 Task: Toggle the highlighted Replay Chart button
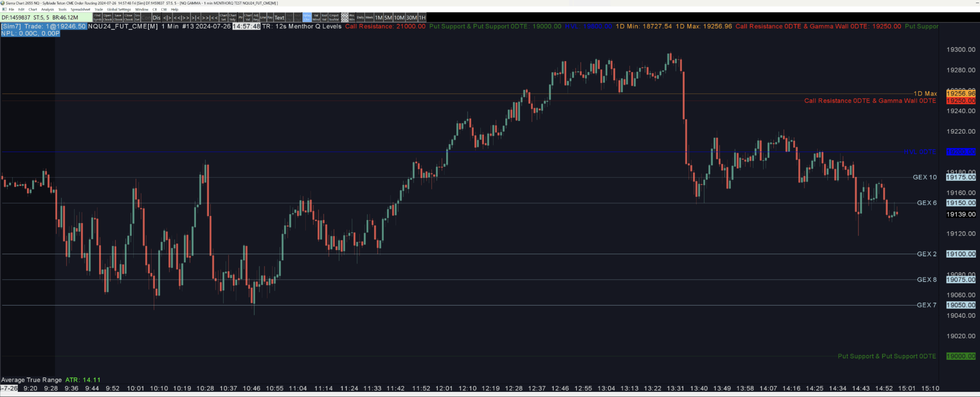[x=307, y=17]
